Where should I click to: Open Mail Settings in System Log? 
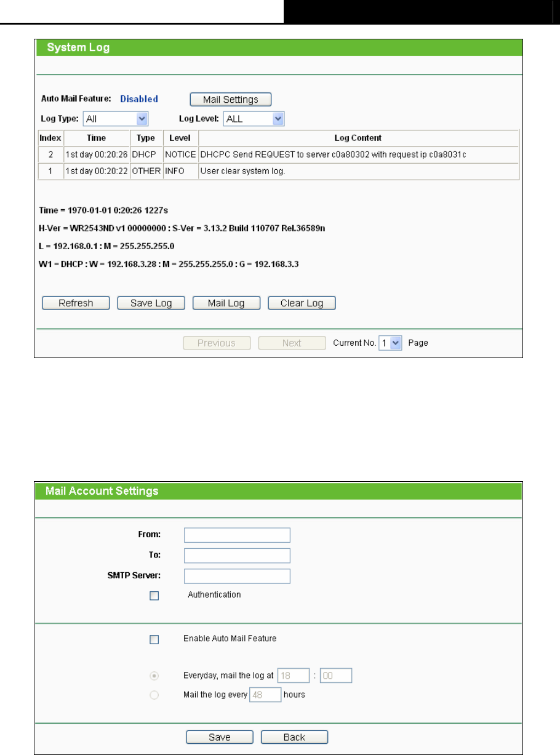(x=230, y=99)
